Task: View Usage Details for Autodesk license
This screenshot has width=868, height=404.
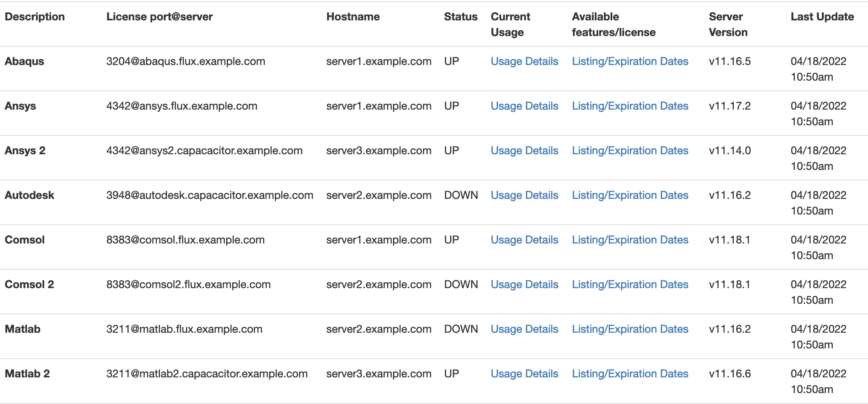Action: [524, 195]
